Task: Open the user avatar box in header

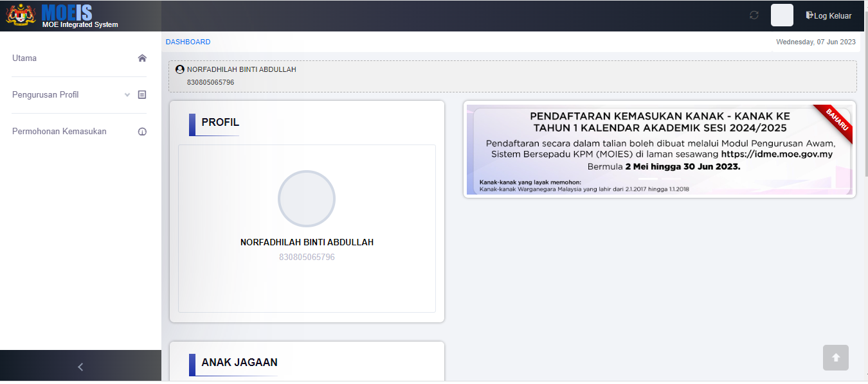Action: (782, 15)
